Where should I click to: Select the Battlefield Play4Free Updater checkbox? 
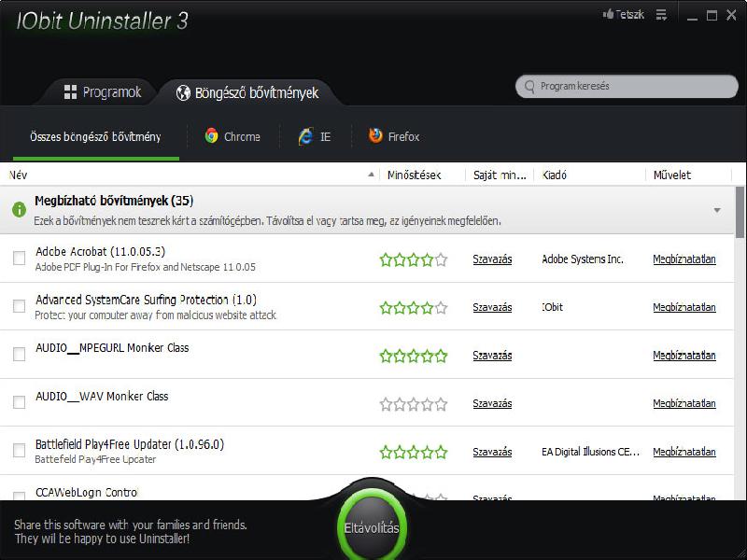click(19, 450)
